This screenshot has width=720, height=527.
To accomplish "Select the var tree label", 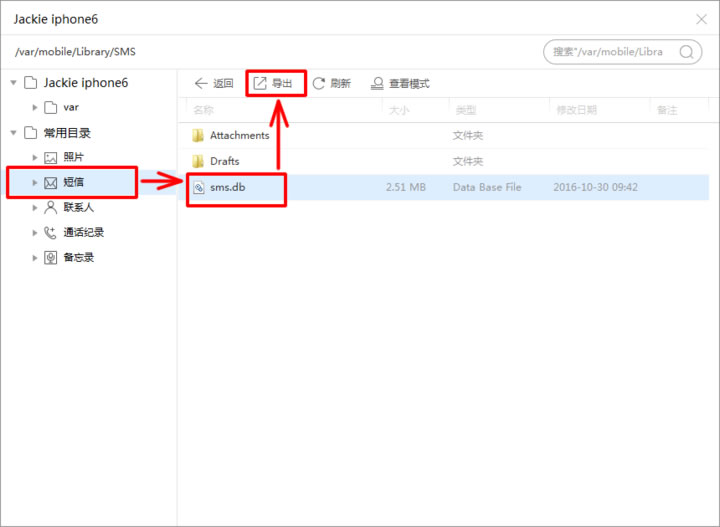I will [x=71, y=107].
